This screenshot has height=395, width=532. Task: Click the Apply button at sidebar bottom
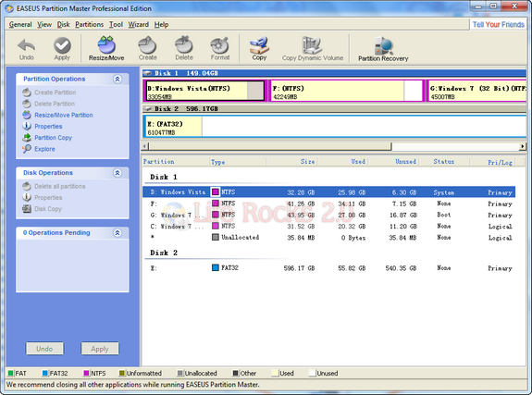[x=100, y=349]
